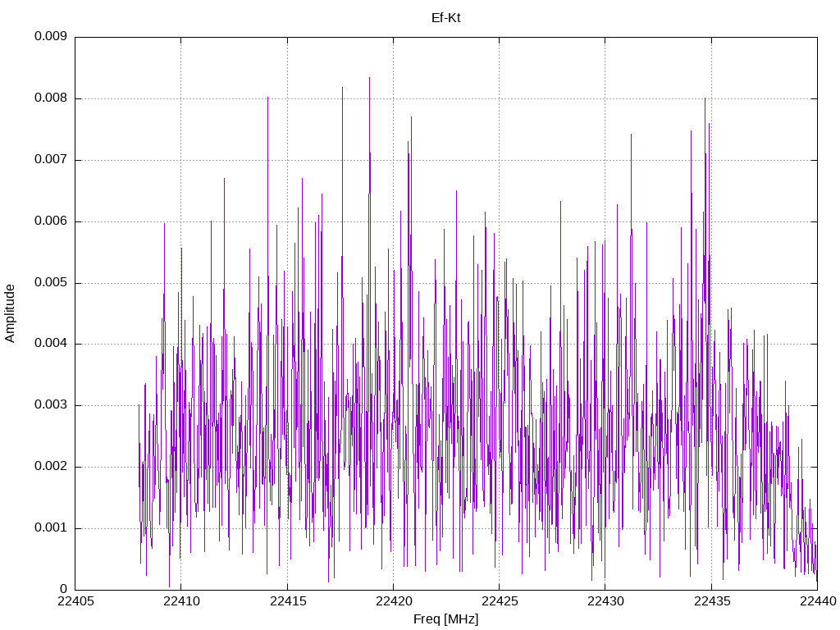
Task: Click y-axis tick value 0.004
Action: [51, 344]
